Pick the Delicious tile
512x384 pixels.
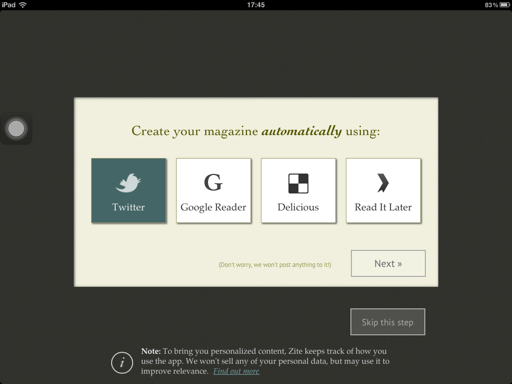coord(299,190)
